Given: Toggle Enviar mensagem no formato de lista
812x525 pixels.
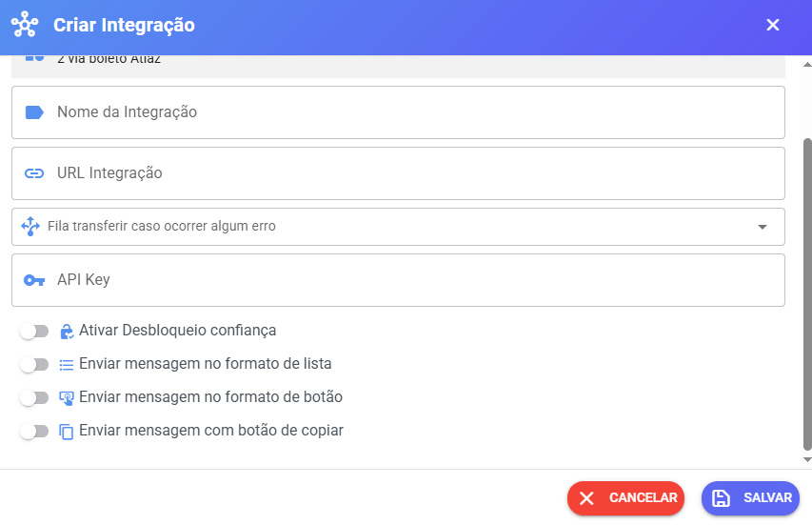Looking at the screenshot, I should (x=34, y=364).
